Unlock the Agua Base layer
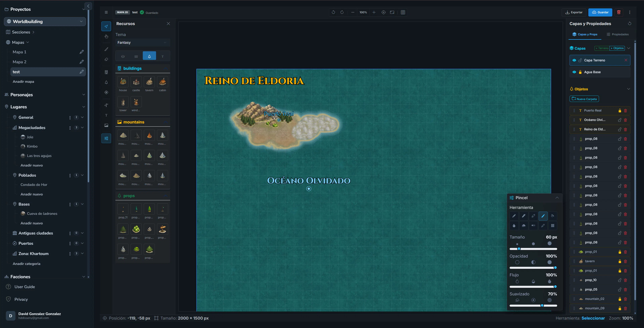This screenshot has width=644, height=328. pos(580,72)
